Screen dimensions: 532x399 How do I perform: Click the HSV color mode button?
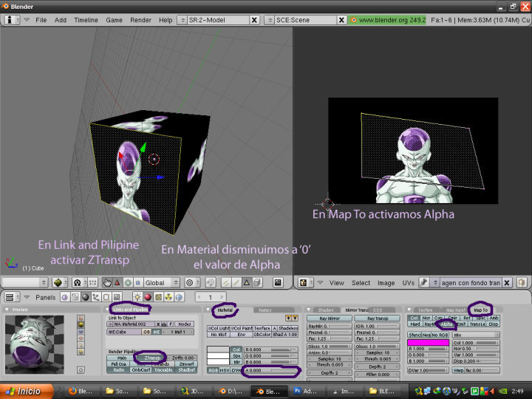[x=225, y=370]
